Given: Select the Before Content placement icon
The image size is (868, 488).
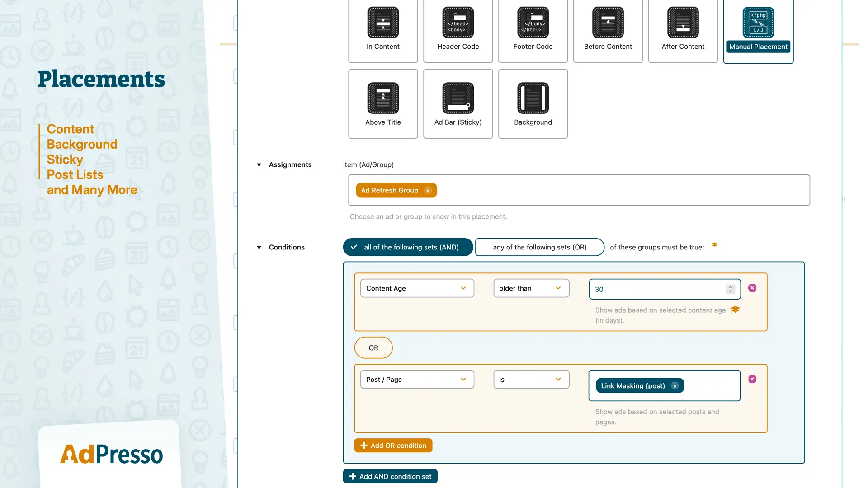Looking at the screenshot, I should pos(608,22).
